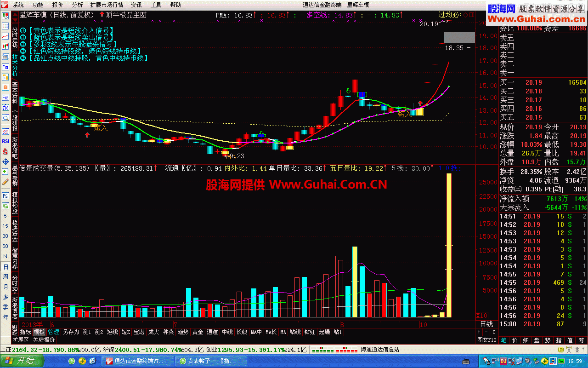Select the 势 trend tab on right panel
Screen dimensions: 588x368
(x=547, y=340)
